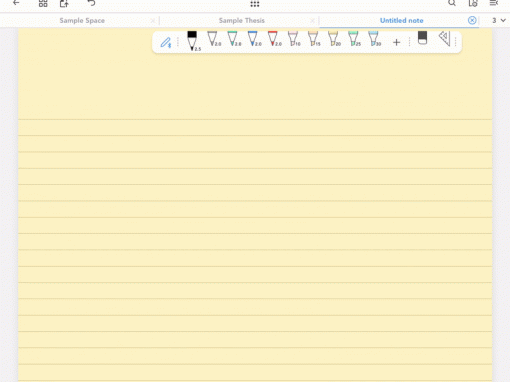Select the yellow 20 highlighter

(x=334, y=39)
